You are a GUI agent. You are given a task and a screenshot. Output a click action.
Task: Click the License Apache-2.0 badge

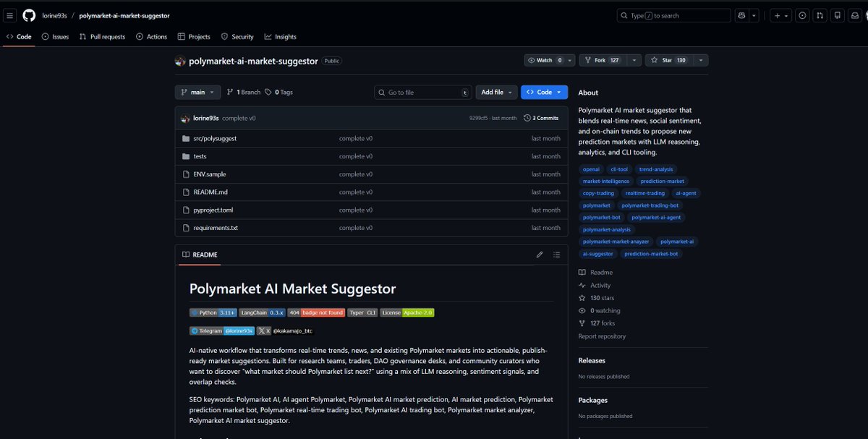coord(407,312)
